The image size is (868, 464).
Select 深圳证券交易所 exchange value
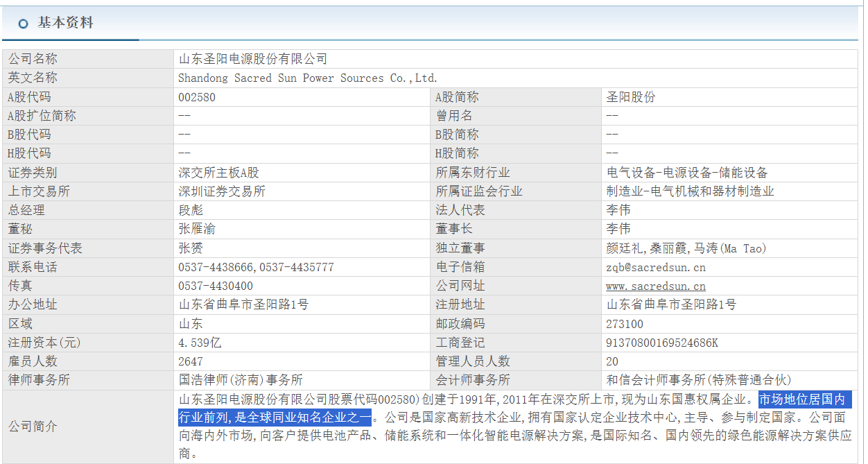point(222,191)
